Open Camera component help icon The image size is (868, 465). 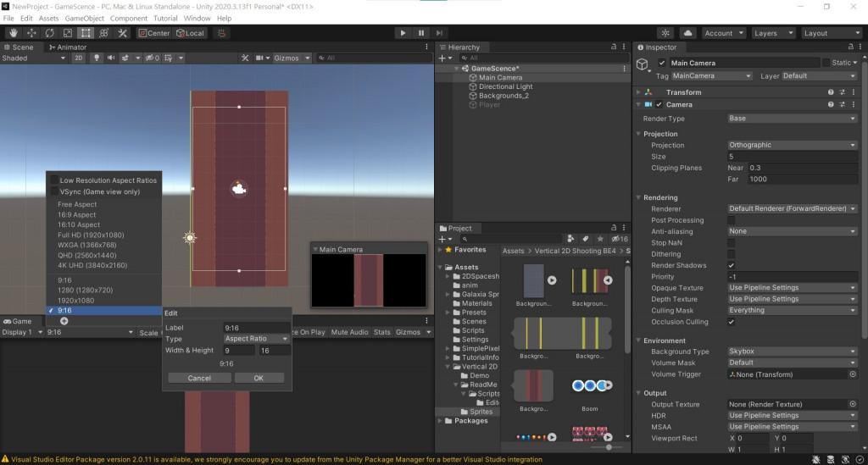(831, 104)
